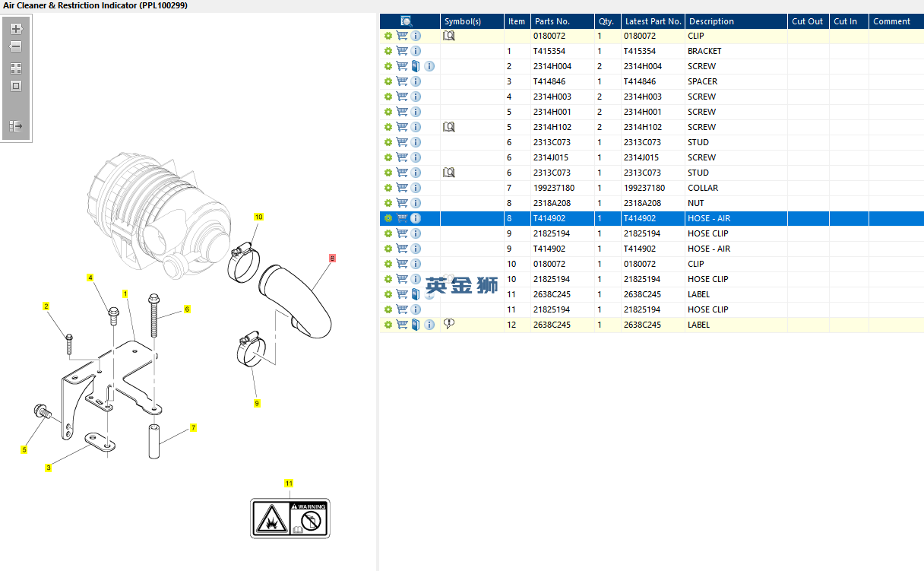Select callout 2 on the diagram
This screenshot has width=924, height=571.
[x=46, y=306]
